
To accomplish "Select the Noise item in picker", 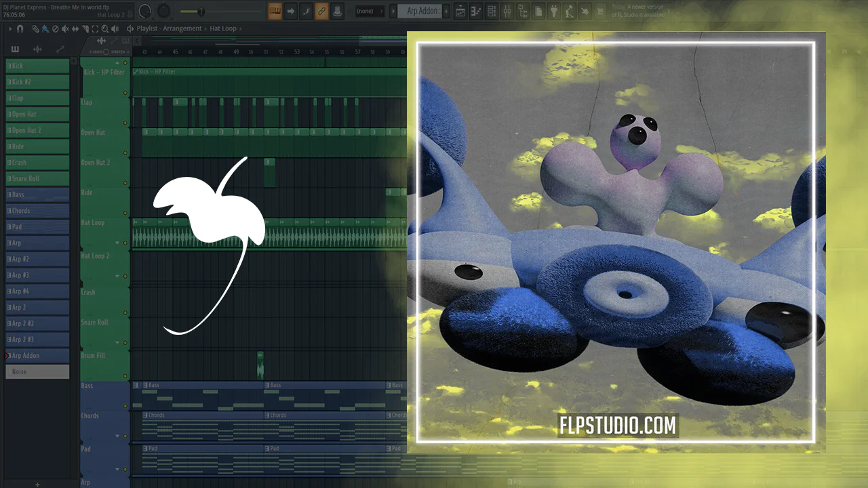I will (37, 371).
